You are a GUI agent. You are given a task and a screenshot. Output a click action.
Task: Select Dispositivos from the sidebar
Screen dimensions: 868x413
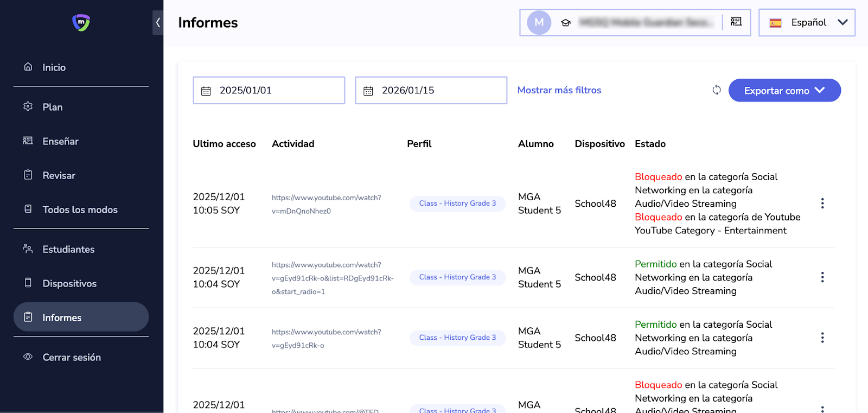pyautogui.click(x=69, y=283)
